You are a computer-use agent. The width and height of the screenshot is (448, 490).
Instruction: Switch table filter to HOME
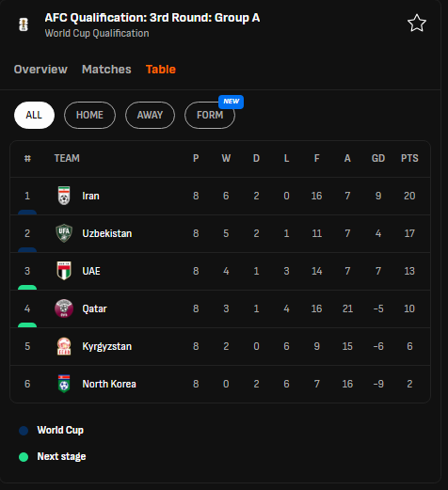(x=89, y=115)
